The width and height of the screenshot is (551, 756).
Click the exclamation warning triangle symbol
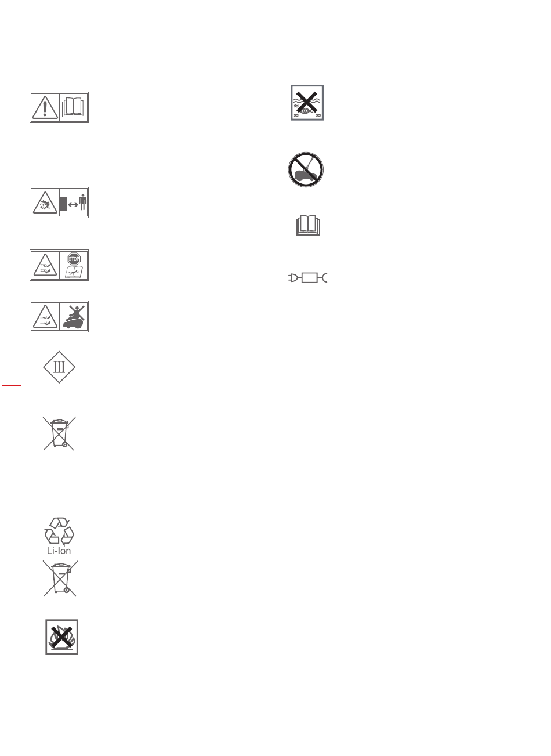45,107
